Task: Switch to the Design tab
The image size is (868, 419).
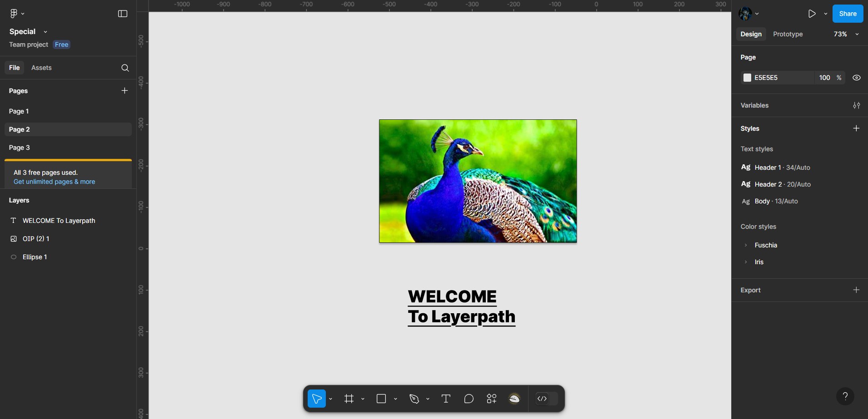Action: pos(751,34)
